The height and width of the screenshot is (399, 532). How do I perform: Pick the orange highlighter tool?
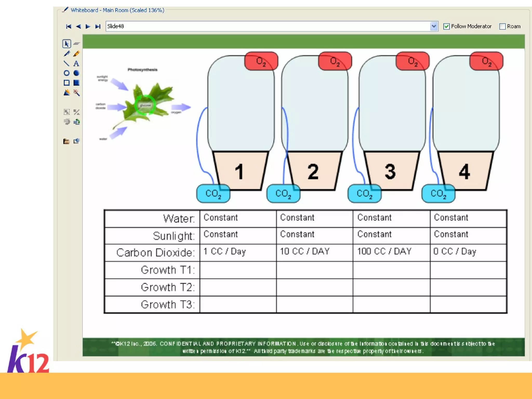click(x=76, y=54)
